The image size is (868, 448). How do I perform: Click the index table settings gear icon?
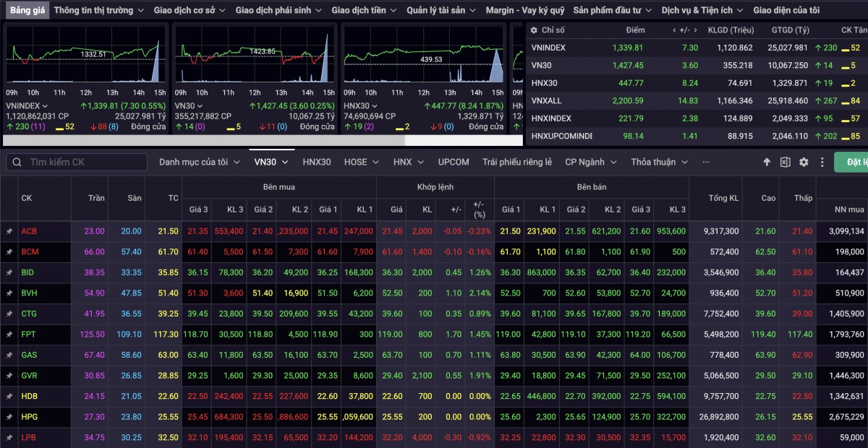(534, 30)
